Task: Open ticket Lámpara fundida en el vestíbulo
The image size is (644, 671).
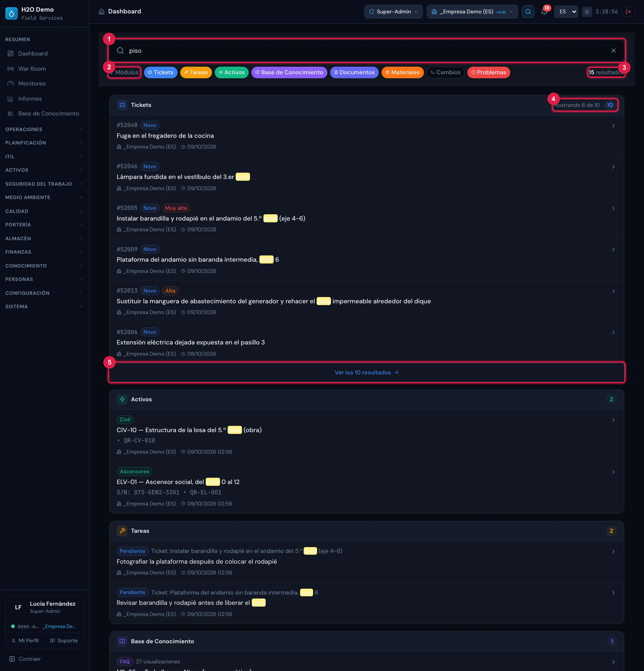Action: [x=366, y=177]
